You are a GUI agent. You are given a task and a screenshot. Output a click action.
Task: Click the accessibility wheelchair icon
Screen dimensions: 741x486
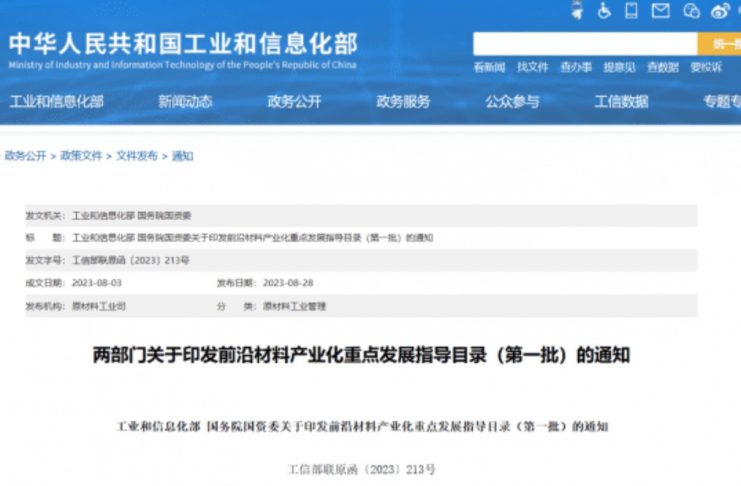pos(604,10)
